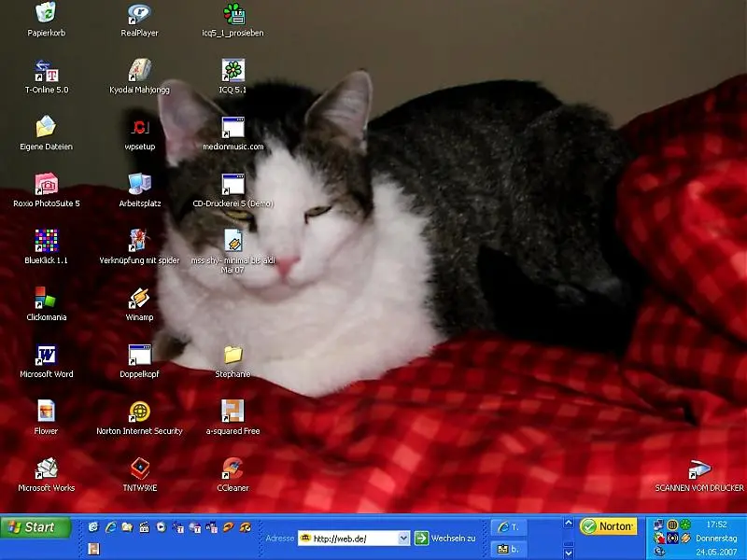Open the Roxio PhotoSuite 5 shortcut

point(46,185)
